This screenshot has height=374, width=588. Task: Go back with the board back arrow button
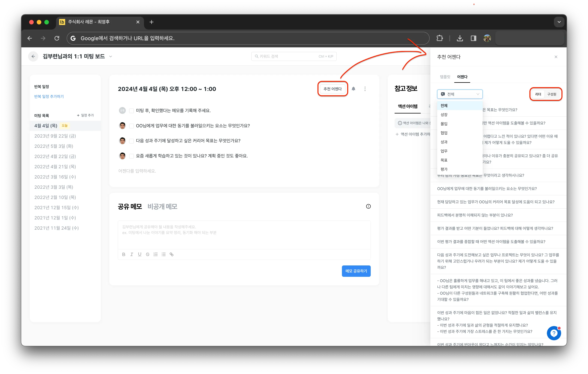[x=33, y=56]
